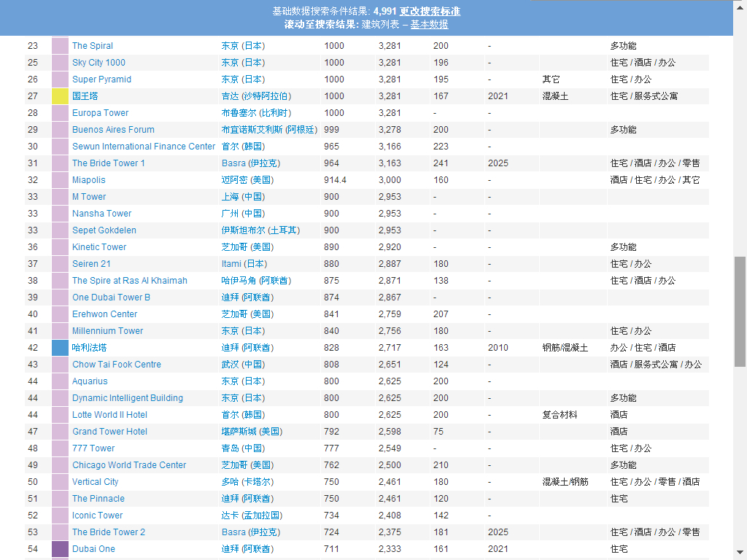Select search result count 4,991
Screen dimensions: 747x560
pos(385,11)
